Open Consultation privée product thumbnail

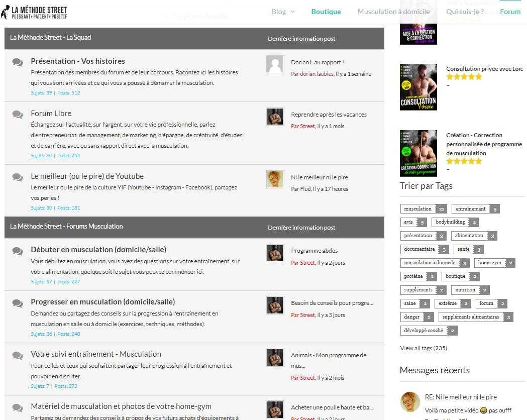pyautogui.click(x=418, y=87)
